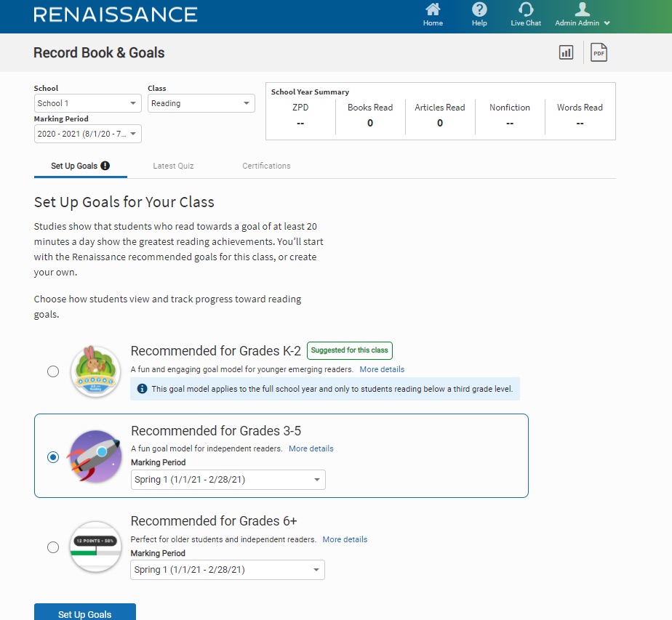Click the Set Up Goals button

(x=85, y=612)
